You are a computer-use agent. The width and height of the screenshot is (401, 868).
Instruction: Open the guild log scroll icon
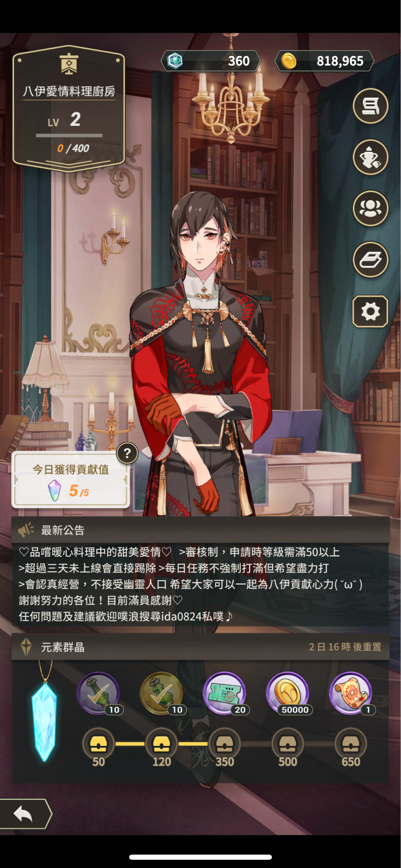[370, 106]
